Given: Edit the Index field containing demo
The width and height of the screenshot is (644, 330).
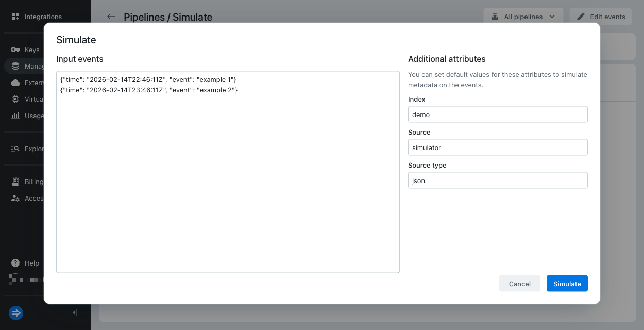Looking at the screenshot, I should pos(498,114).
